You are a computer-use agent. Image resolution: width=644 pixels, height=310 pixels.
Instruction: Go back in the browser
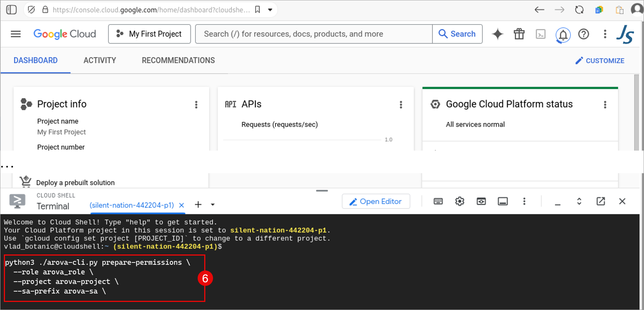tap(539, 10)
